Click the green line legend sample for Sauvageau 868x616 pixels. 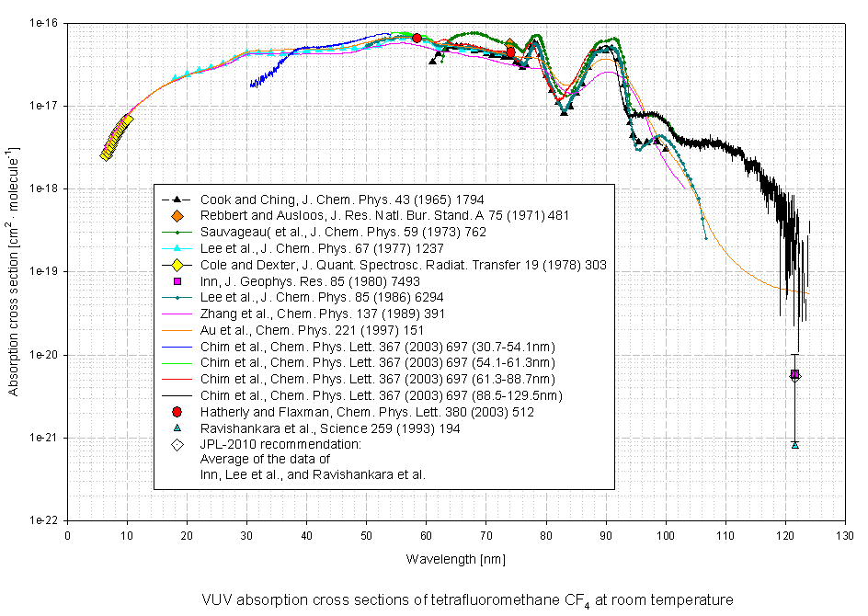pos(177,232)
